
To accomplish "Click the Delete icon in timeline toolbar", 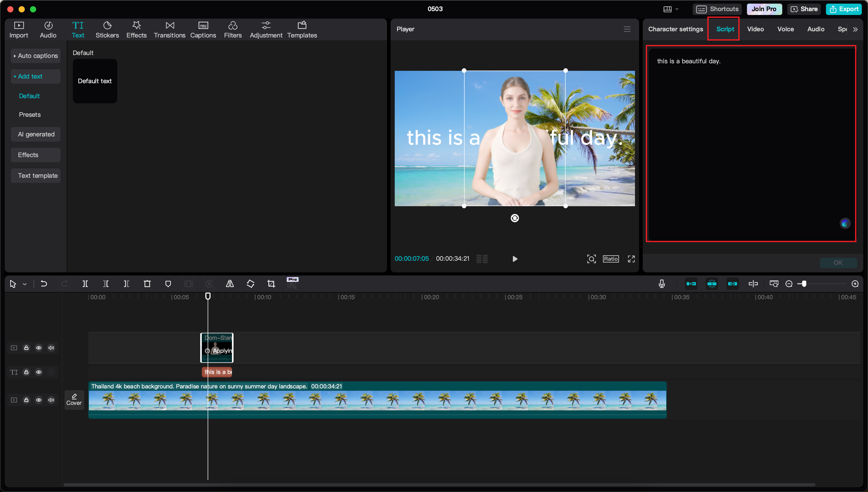I will (x=147, y=283).
